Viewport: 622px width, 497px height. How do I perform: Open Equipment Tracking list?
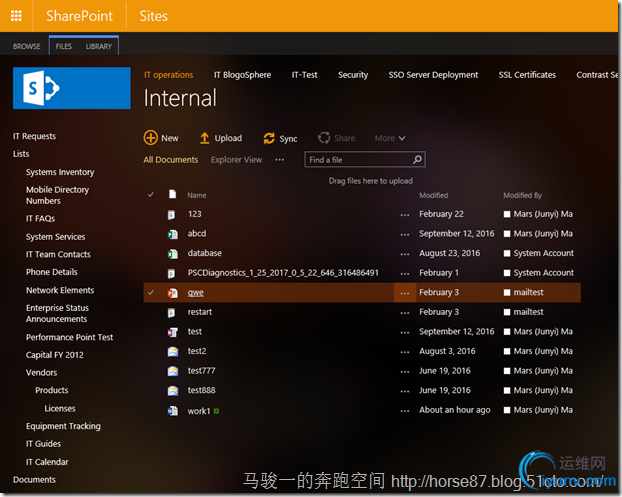pyautogui.click(x=63, y=426)
